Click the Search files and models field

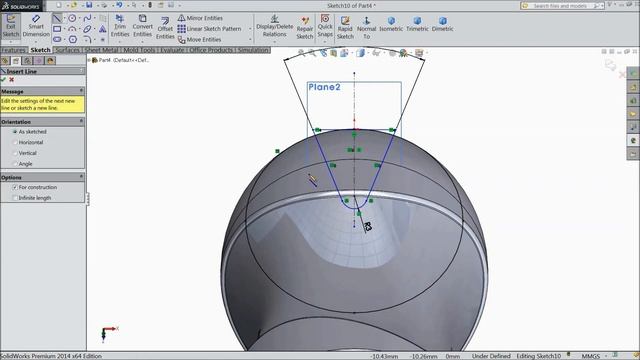click(562, 6)
